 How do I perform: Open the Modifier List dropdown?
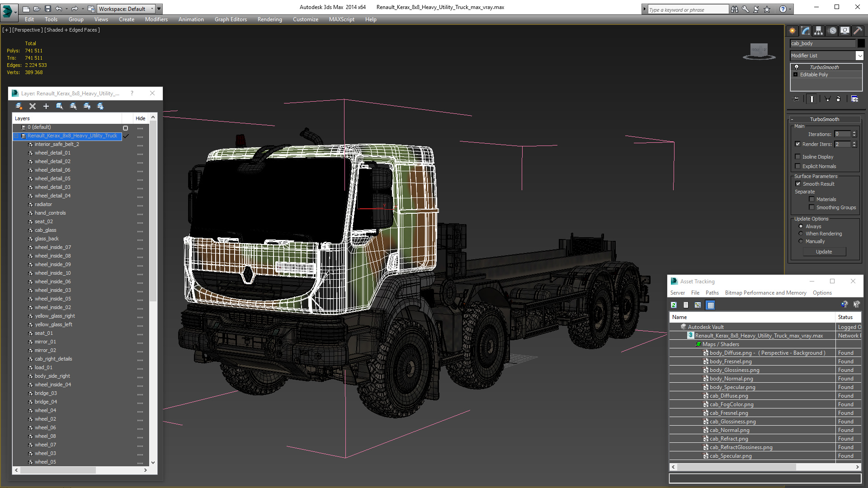[x=859, y=56]
